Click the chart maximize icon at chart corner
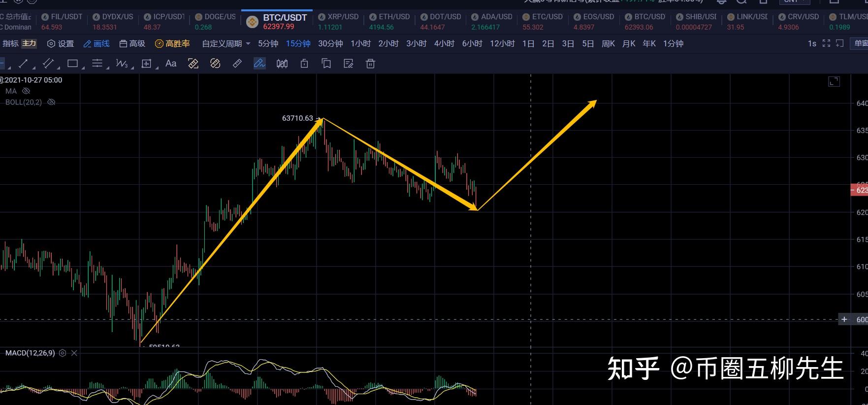The image size is (868, 405). tap(834, 81)
